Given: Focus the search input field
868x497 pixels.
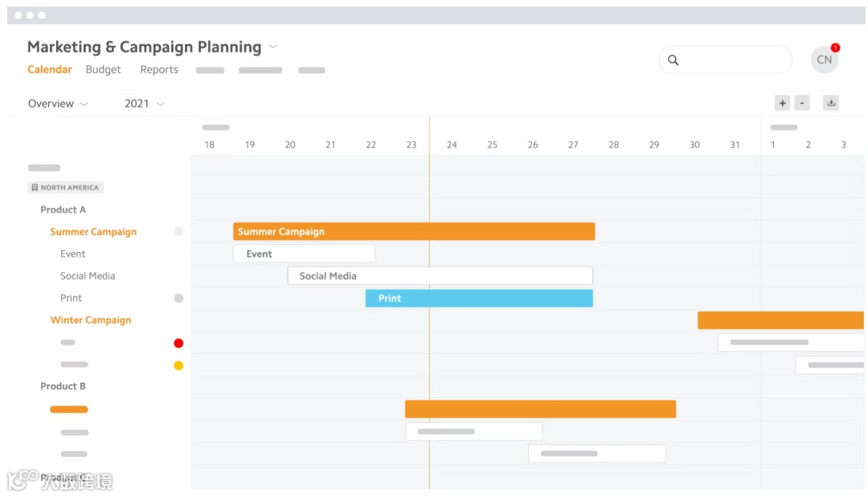Looking at the screenshot, I should click(733, 60).
